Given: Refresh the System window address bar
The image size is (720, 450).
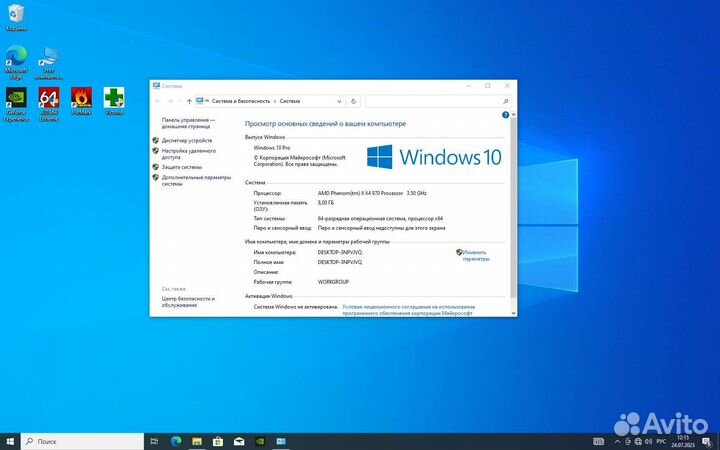Looking at the screenshot, I should click(x=354, y=101).
